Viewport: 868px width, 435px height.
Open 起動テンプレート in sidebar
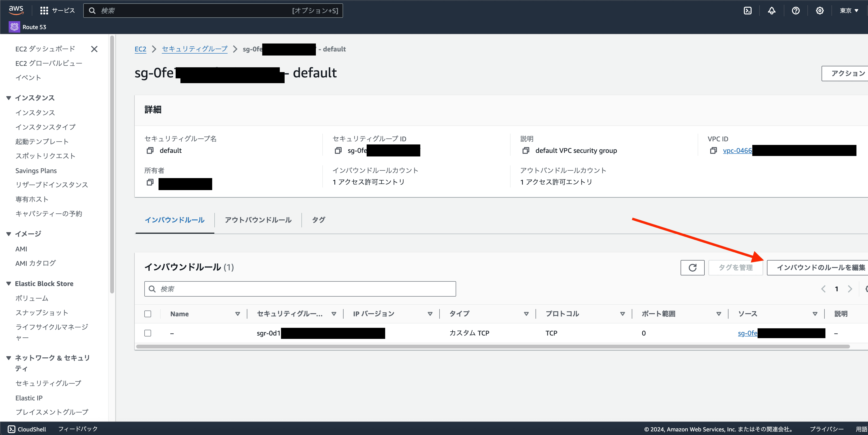point(42,142)
